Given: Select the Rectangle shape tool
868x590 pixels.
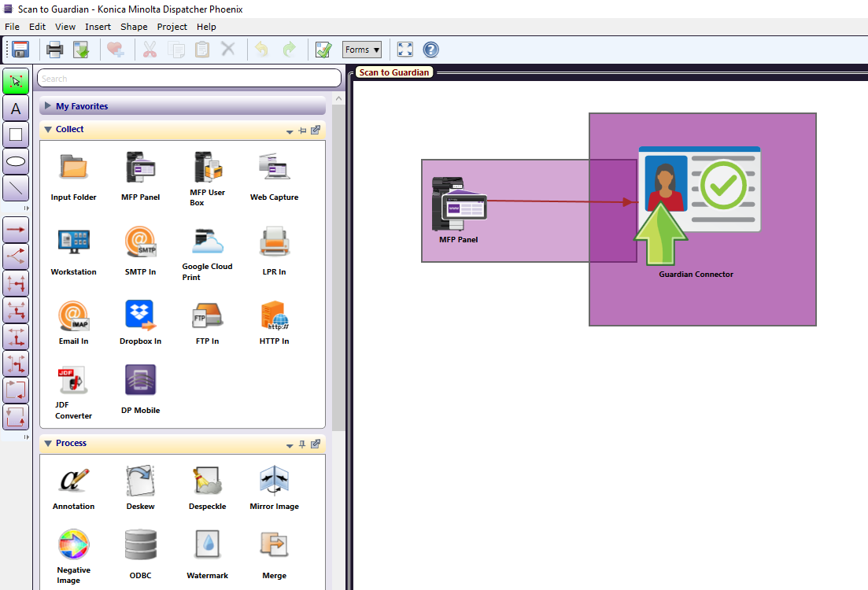Looking at the screenshot, I should pos(16,135).
